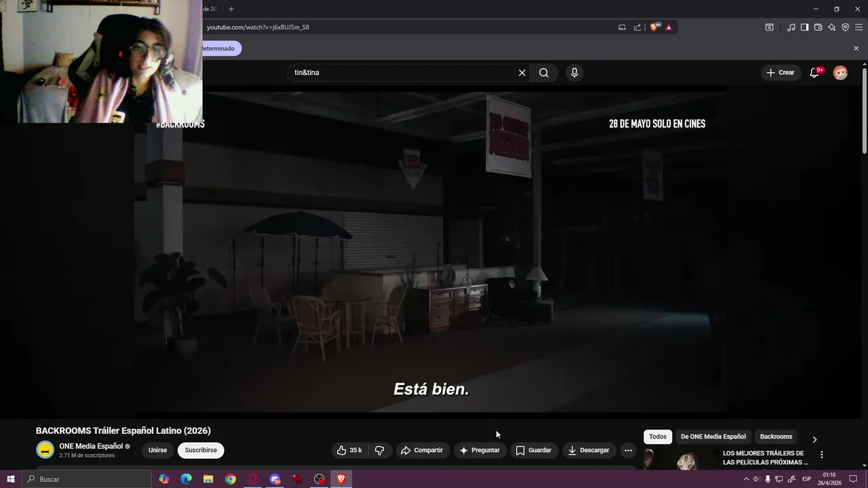Open Copilot from the taskbar
Viewport: 868px width, 488px height.
pyautogui.click(x=164, y=479)
